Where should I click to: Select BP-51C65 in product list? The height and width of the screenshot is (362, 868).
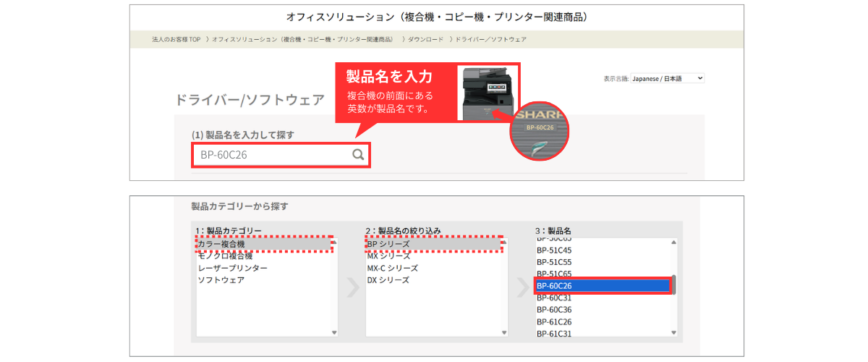click(x=554, y=274)
